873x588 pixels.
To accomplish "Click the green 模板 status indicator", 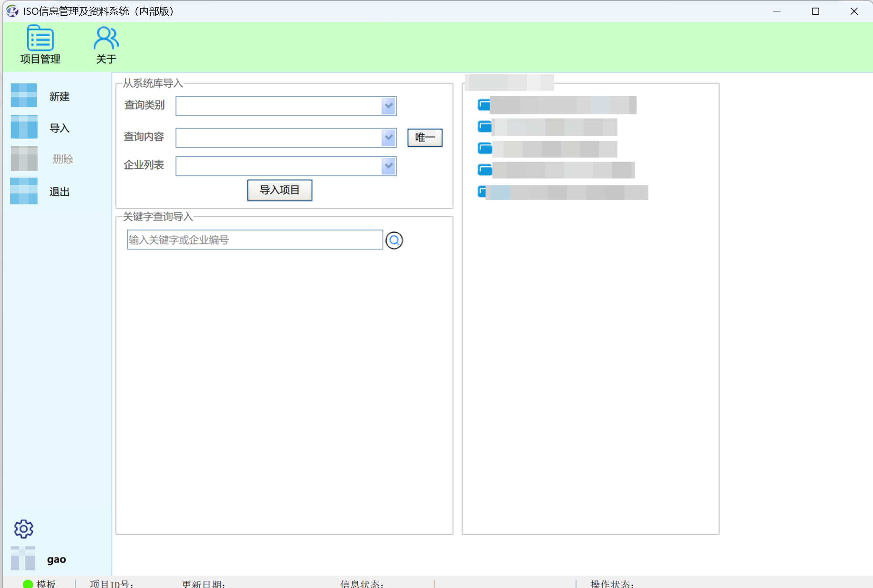I will (28, 584).
